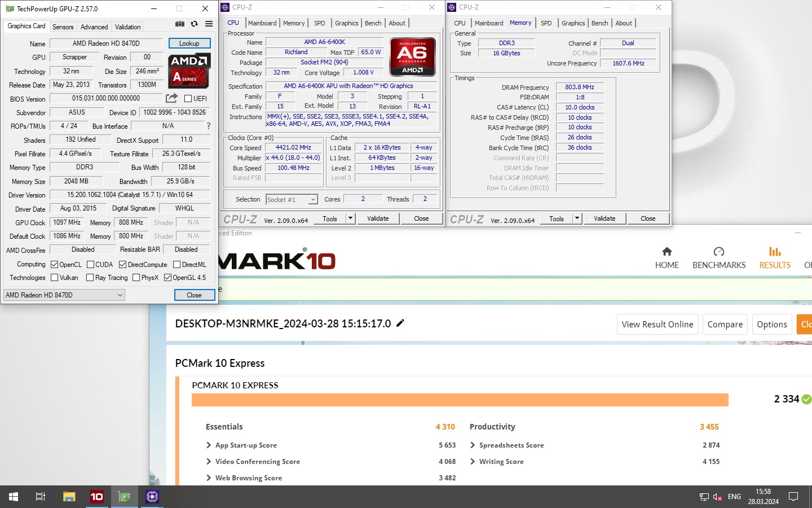Toggle the OpenCL checkbox
The width and height of the screenshot is (812, 508).
[54, 264]
